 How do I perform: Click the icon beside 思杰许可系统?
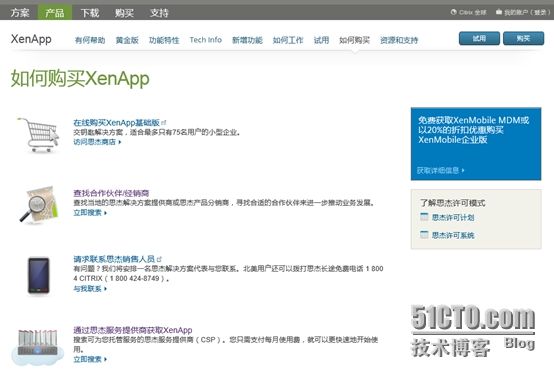[424, 234]
